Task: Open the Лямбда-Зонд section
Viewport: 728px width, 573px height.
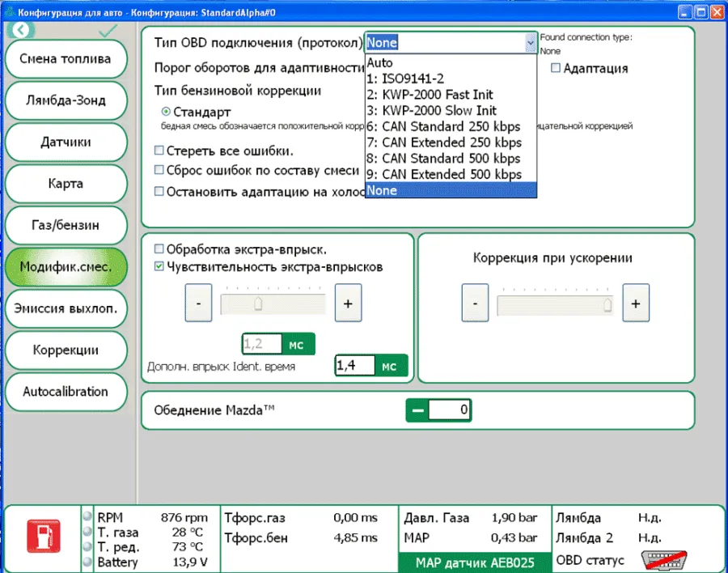Action: coord(66,100)
